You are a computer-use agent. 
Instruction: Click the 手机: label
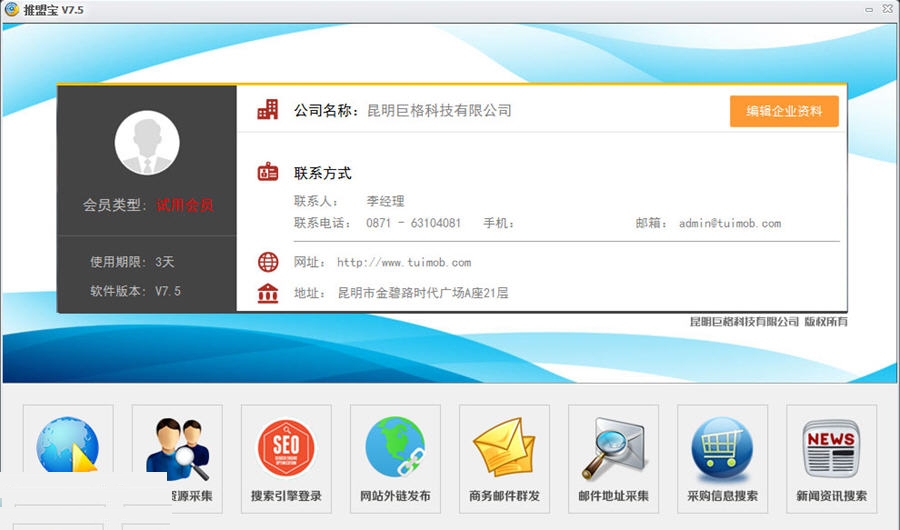[x=498, y=223]
